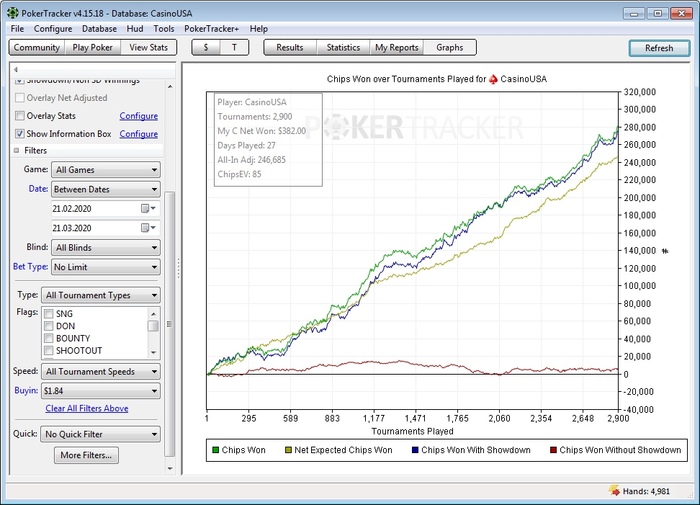
Task: Click the PokerTracker app icon in title bar
Action: click(x=12, y=13)
